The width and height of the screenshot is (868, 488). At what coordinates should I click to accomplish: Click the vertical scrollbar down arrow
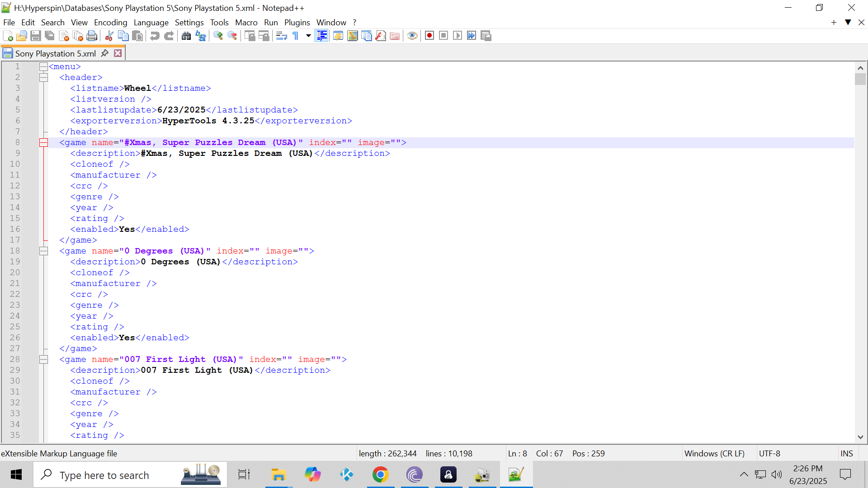coord(860,437)
